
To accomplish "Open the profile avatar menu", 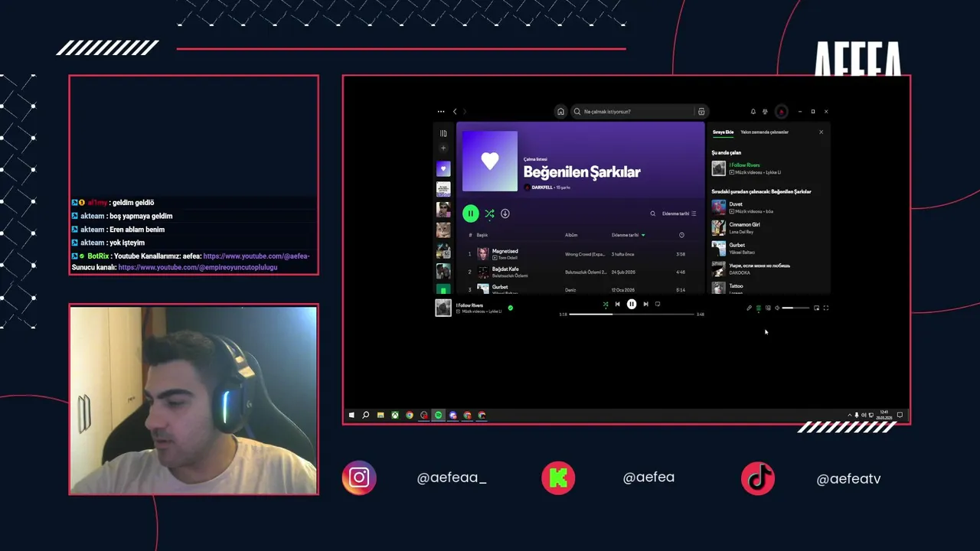I will click(x=781, y=112).
